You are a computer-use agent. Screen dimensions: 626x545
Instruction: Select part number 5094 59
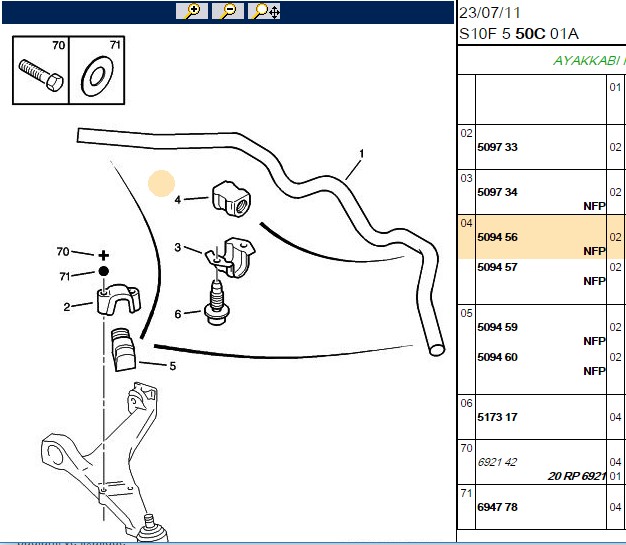(x=497, y=327)
